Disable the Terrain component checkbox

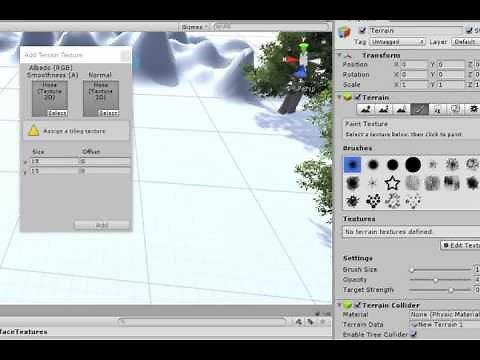358,97
